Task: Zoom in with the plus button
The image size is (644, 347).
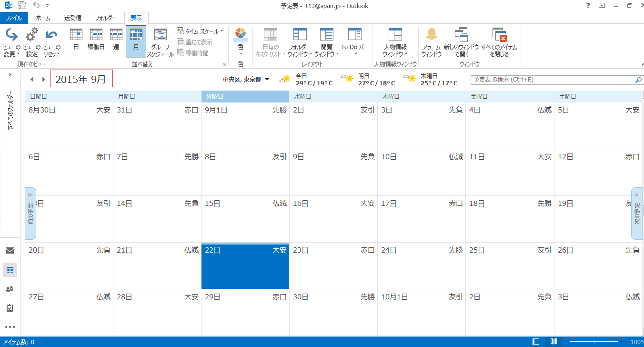Action: pos(622,342)
